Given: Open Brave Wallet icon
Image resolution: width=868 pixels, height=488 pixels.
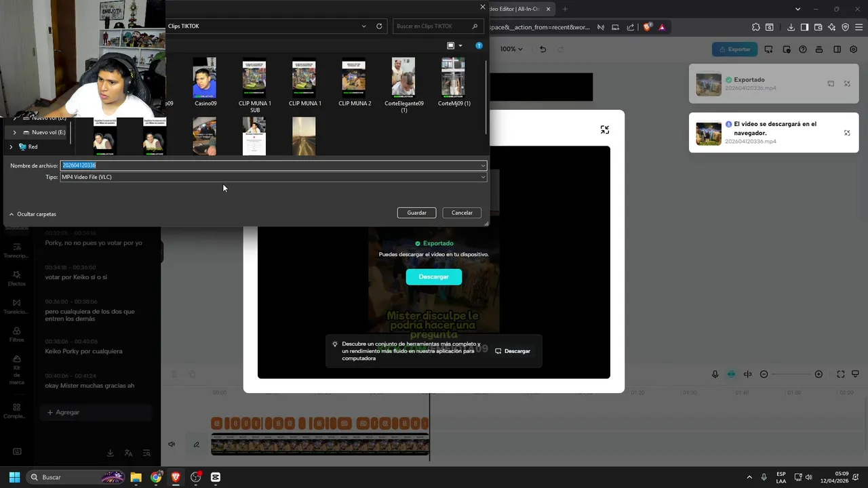Looking at the screenshot, I should coord(818,27).
